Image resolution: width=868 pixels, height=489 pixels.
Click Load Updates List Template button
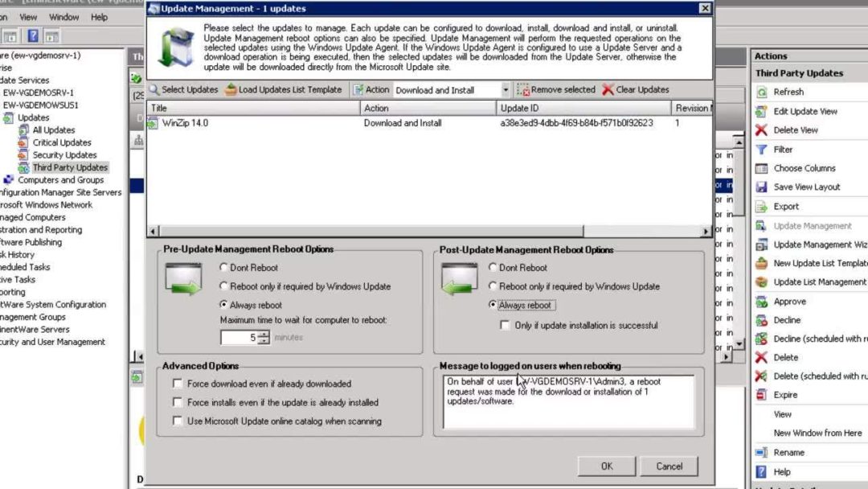284,90
